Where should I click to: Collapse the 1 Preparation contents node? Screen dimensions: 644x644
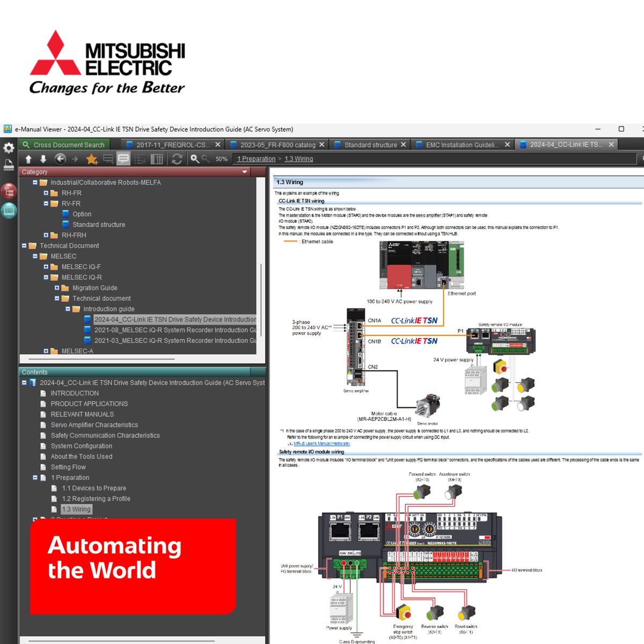35,478
